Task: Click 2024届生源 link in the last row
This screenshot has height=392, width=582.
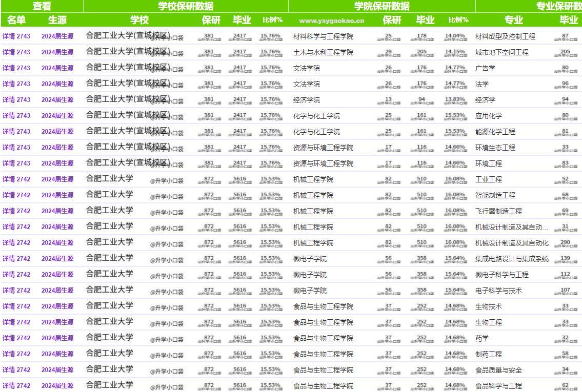Action: (58, 386)
